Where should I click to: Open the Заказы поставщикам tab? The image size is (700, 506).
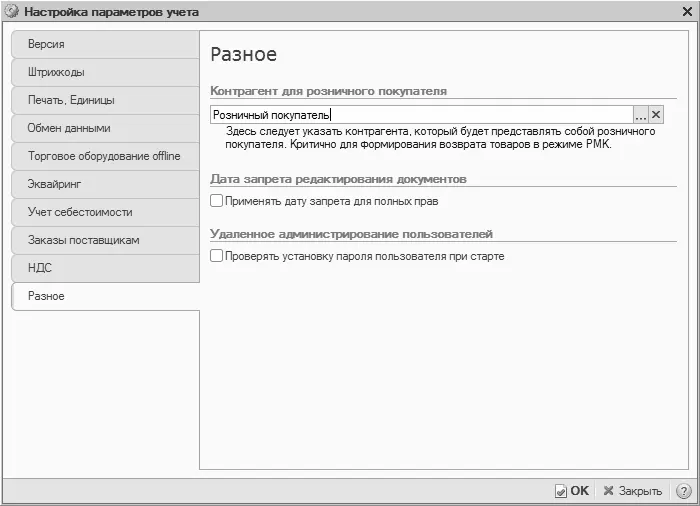pyautogui.click(x=105, y=240)
